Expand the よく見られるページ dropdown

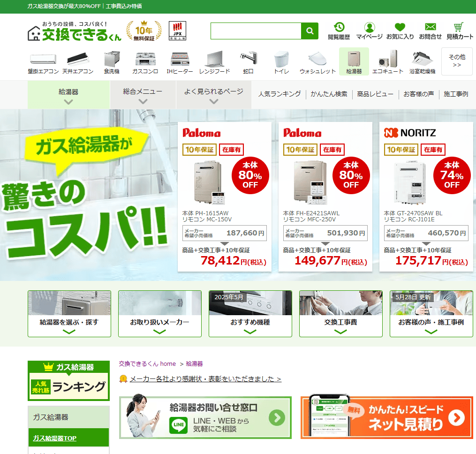(x=214, y=95)
